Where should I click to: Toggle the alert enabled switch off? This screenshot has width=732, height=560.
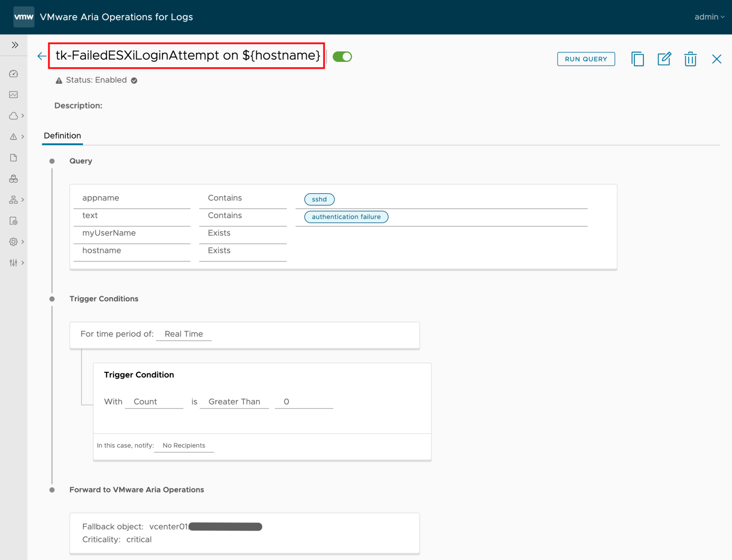[x=342, y=57]
